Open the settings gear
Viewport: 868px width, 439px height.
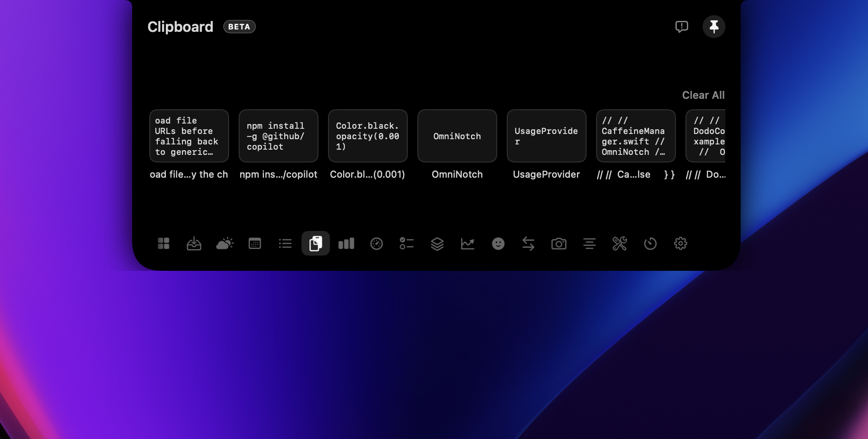(x=681, y=244)
